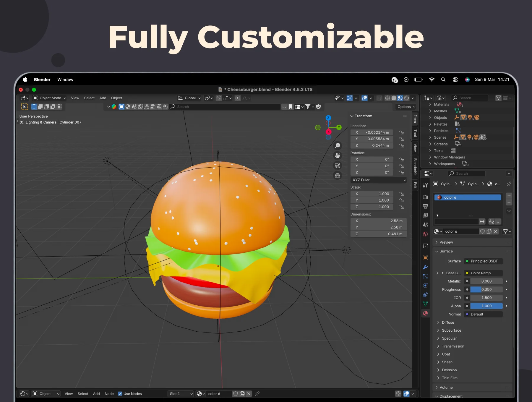
Task: Click the Roughness 0.350 slider
Action: tap(486, 290)
